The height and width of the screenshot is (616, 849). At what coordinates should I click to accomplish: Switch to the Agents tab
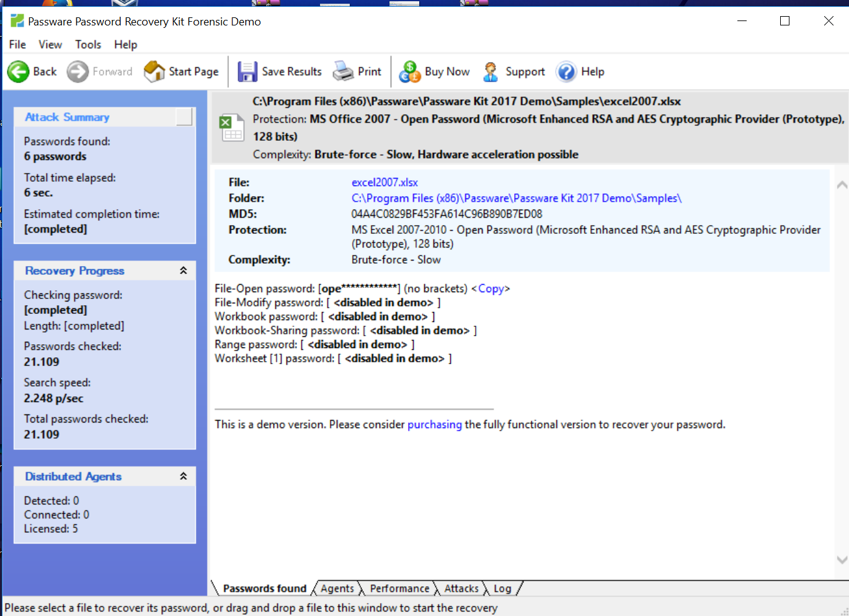coord(337,589)
